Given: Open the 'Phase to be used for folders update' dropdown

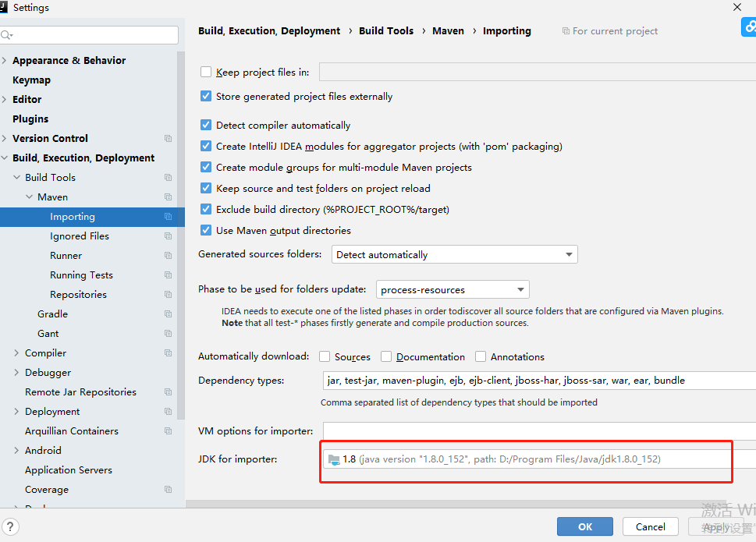Looking at the screenshot, I should tap(453, 289).
